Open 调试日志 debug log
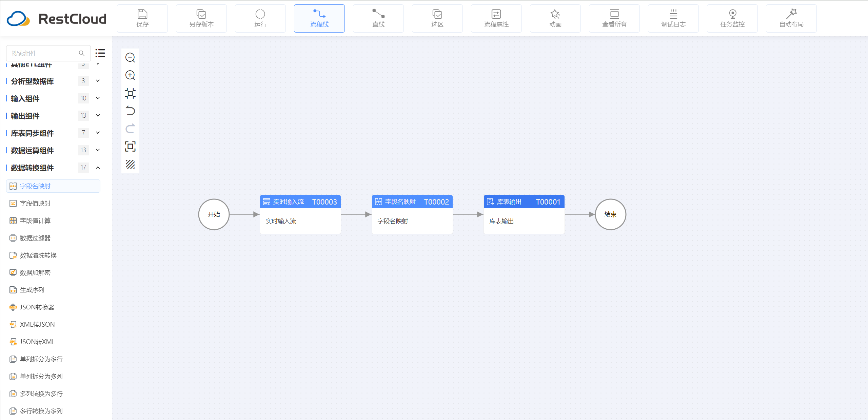868x420 pixels. (673, 19)
